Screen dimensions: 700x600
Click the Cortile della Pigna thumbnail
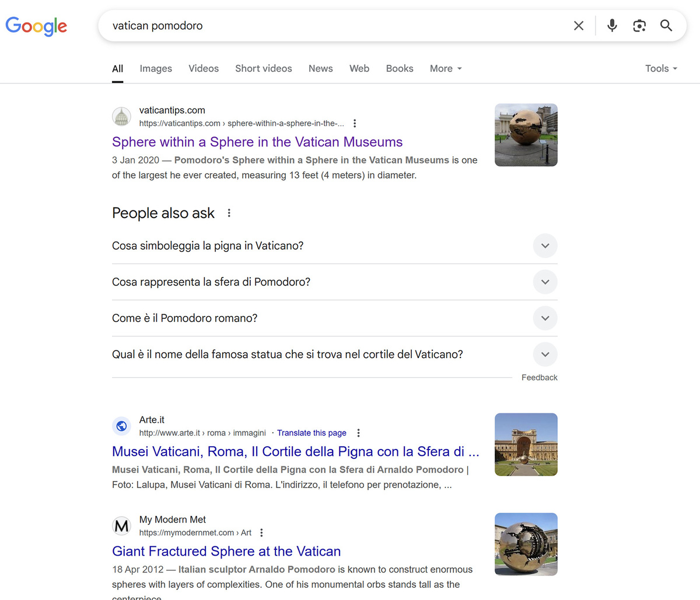point(526,444)
